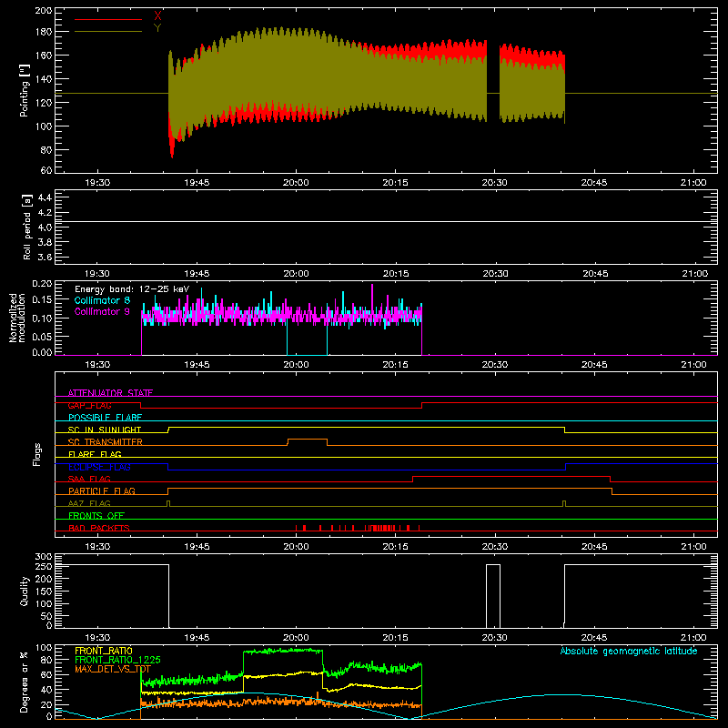The width and height of the screenshot is (728, 728).
Task: Click the FRONT_RATIO_1225 legend entry
Action: (x=117, y=660)
